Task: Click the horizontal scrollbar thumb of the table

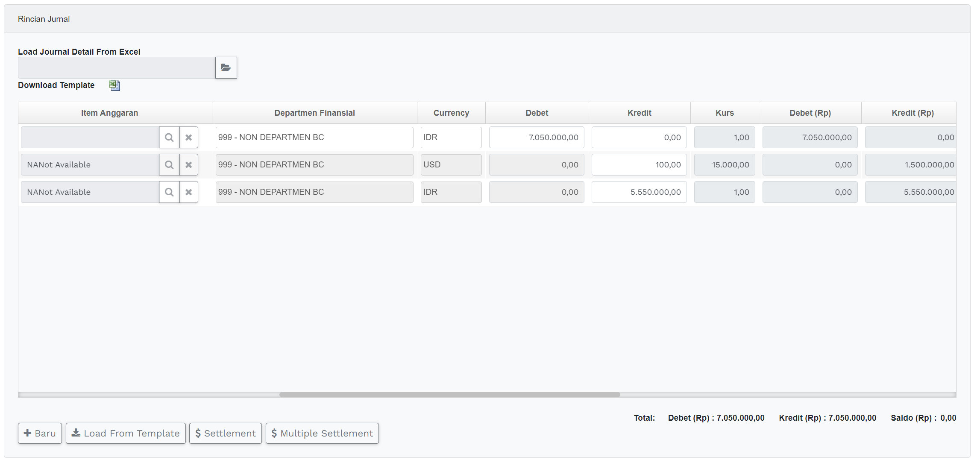Action: click(x=449, y=395)
